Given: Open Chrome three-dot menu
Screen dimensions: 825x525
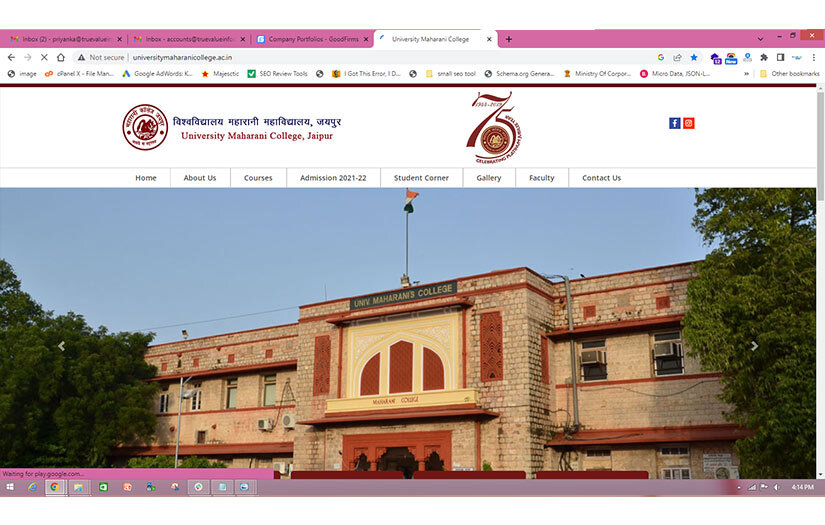Looking at the screenshot, I should (x=813, y=57).
